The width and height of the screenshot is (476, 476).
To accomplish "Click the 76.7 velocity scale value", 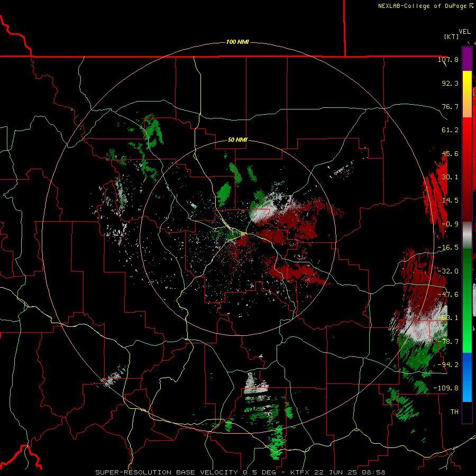I will tap(450, 106).
